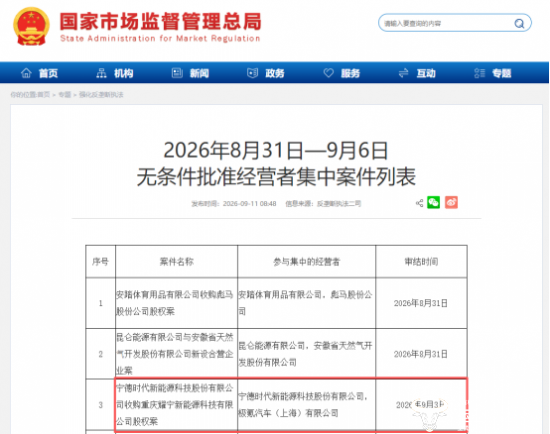Share article via Weibo icon

point(451,202)
